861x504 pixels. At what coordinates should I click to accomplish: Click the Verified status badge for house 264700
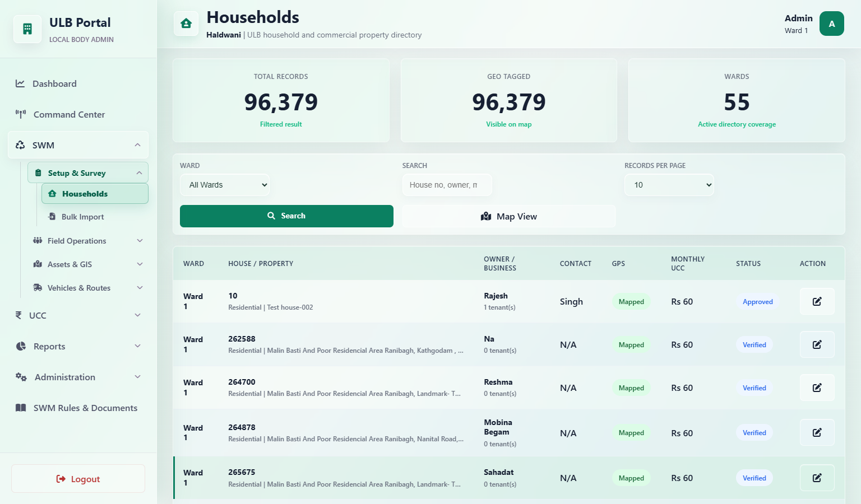point(754,388)
